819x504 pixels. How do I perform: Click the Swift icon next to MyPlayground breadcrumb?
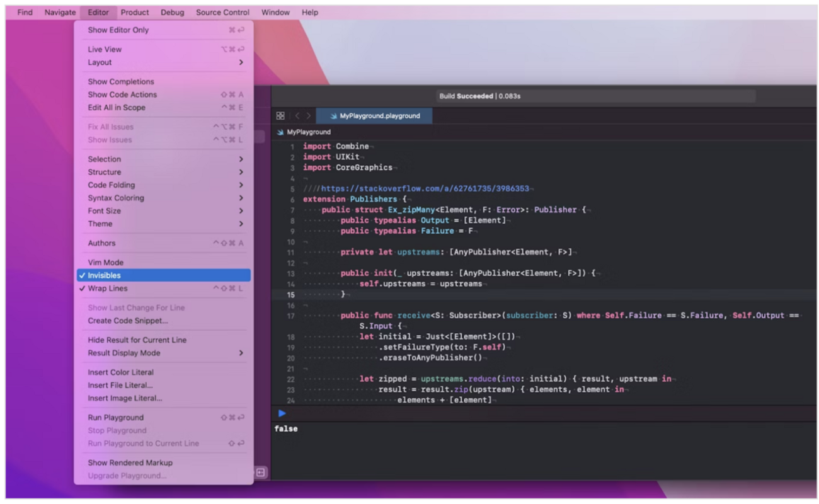pyautogui.click(x=279, y=132)
